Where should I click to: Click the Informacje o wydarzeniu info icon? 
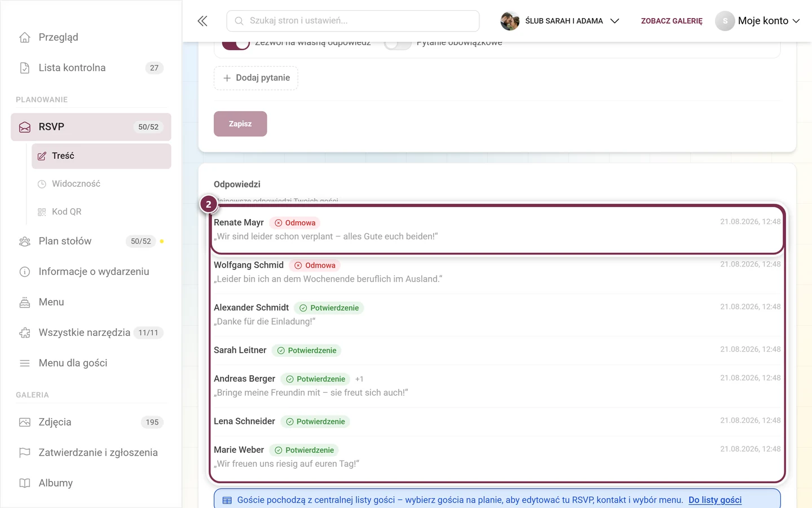click(25, 272)
